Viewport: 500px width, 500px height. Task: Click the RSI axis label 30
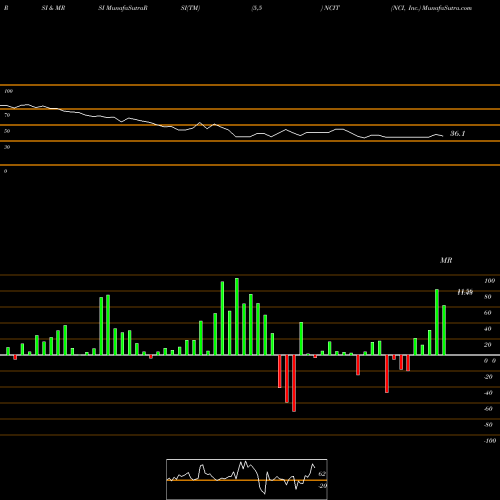7,147
